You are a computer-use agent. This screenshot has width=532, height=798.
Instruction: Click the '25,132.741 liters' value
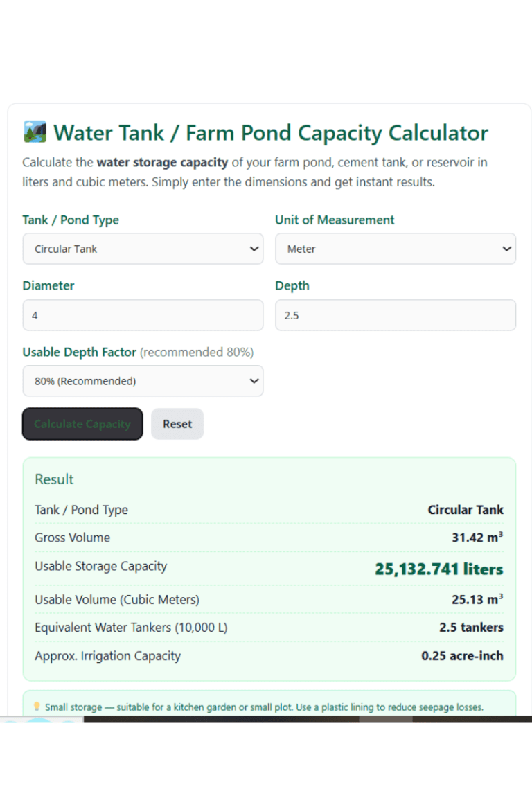439,569
